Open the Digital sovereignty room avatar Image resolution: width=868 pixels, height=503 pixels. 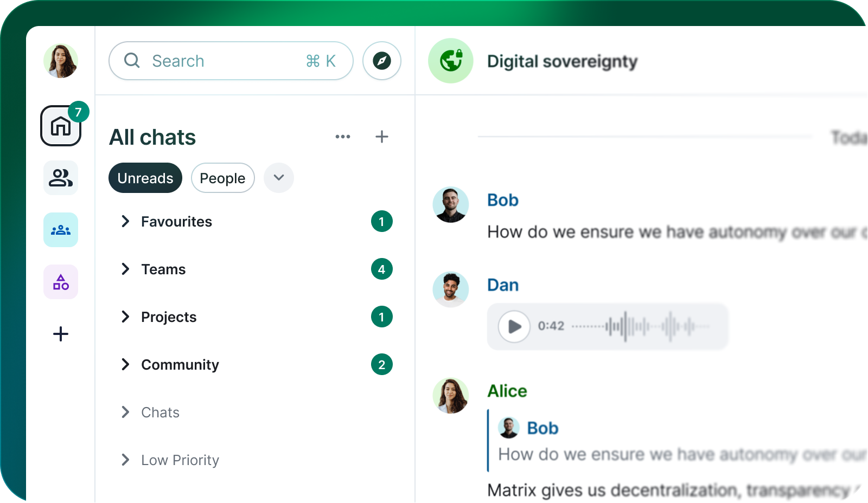(x=451, y=61)
